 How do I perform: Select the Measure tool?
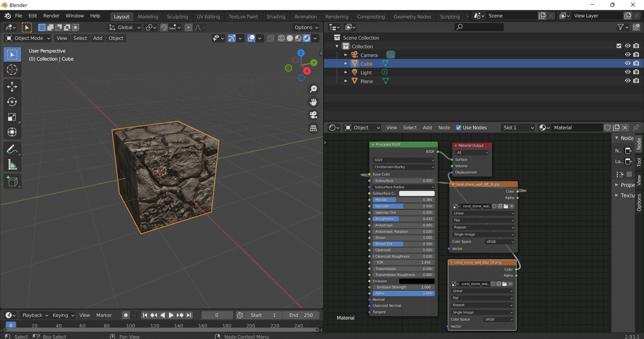[x=12, y=164]
